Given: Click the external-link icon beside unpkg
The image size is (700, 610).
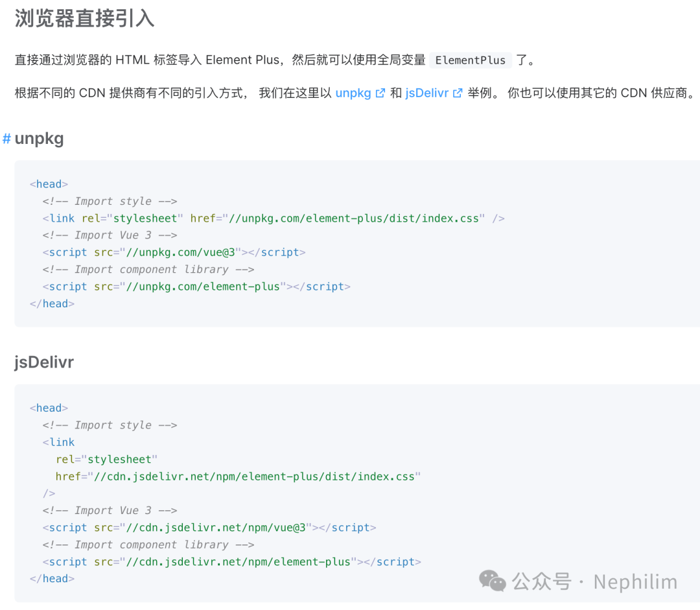Looking at the screenshot, I should click(380, 93).
